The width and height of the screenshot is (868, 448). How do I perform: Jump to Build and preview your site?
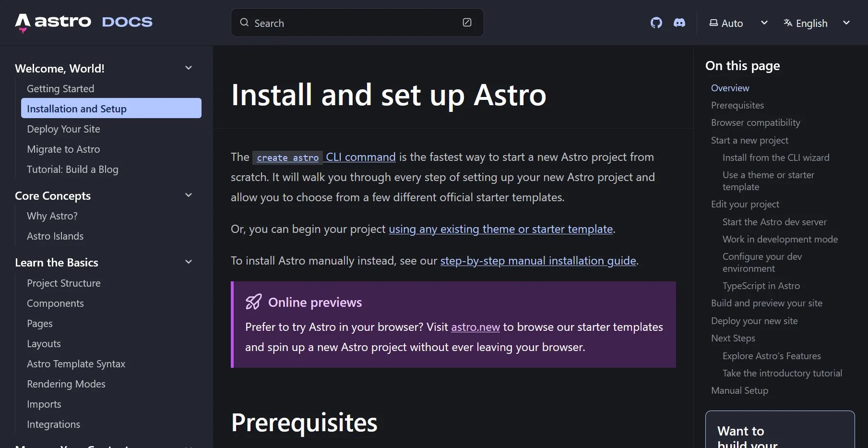coord(767,303)
